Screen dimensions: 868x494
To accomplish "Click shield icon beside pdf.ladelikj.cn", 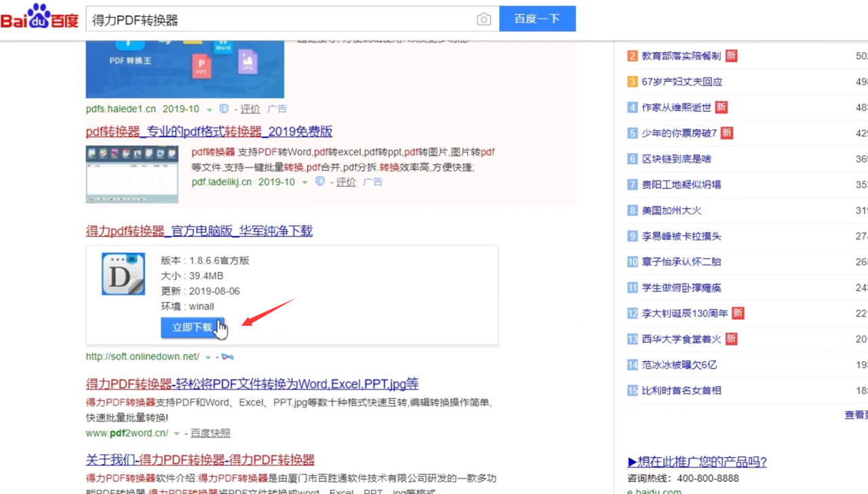I will tap(320, 182).
